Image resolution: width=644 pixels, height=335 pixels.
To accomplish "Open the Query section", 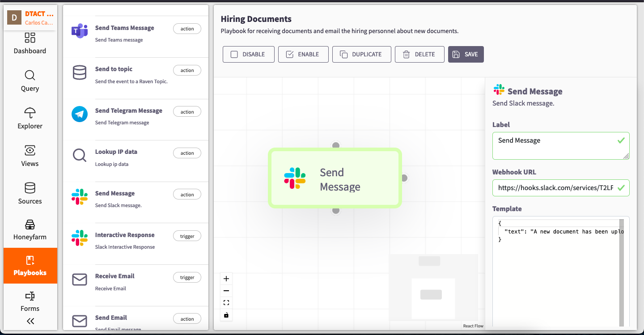I will 30,81.
